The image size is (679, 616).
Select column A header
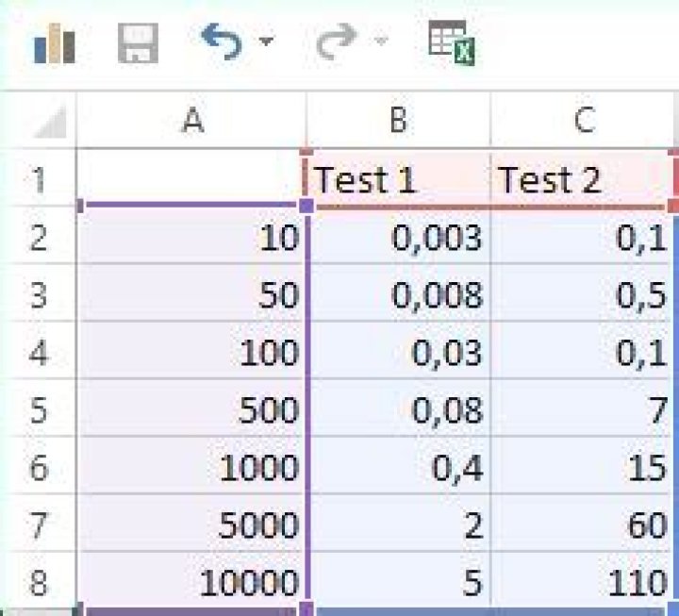coord(191,120)
